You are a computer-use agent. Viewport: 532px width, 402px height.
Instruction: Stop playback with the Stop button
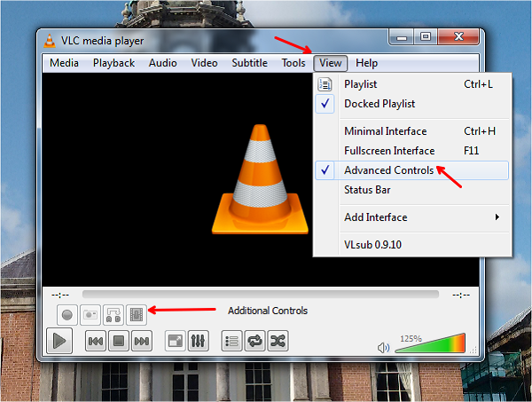[x=119, y=341]
